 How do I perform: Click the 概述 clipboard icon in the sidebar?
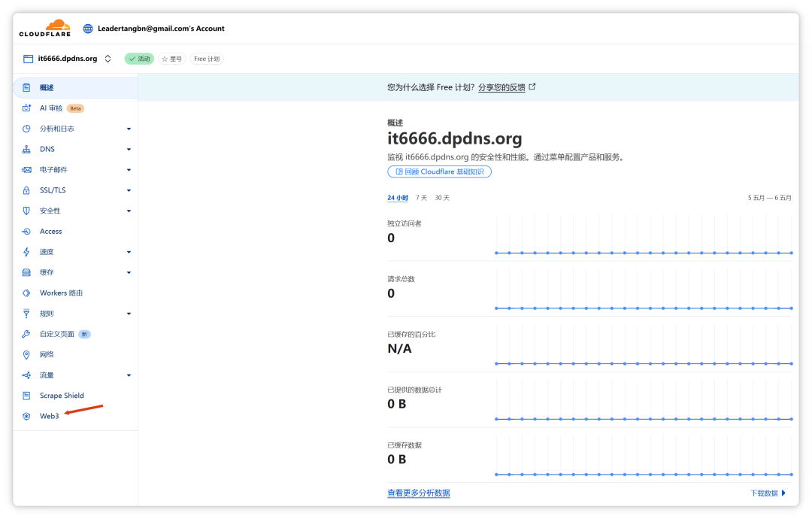point(26,87)
